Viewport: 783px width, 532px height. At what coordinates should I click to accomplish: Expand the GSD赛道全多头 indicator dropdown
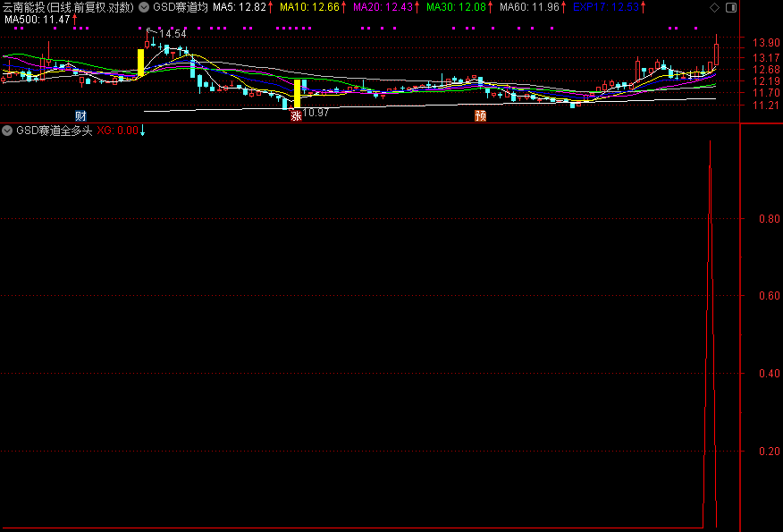click(x=8, y=130)
